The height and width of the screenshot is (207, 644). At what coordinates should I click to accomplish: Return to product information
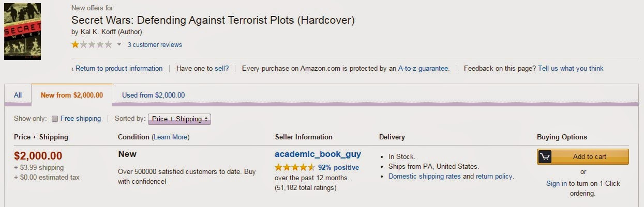[x=119, y=68]
